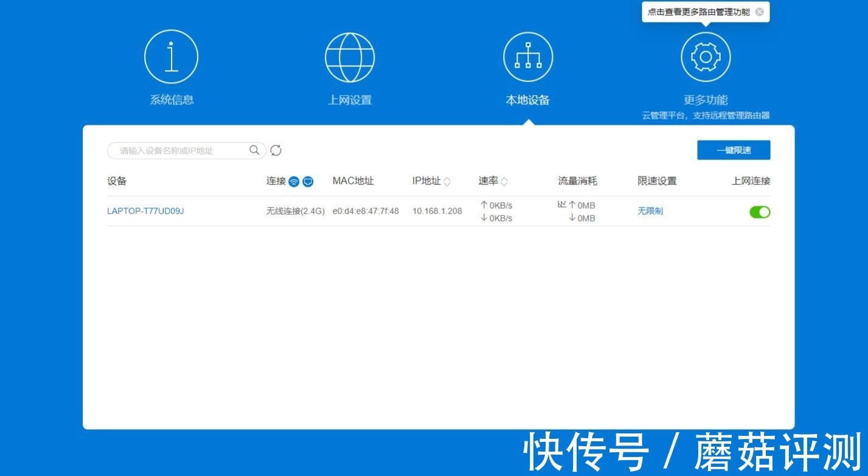The height and width of the screenshot is (476, 868).
Task: Open the 系统信息 info icon
Action: click(171, 57)
